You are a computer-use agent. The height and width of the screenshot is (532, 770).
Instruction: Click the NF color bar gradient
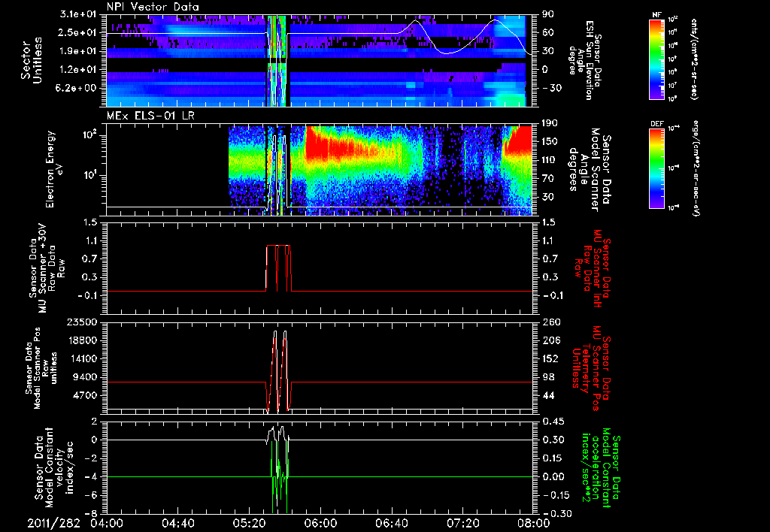(657, 59)
